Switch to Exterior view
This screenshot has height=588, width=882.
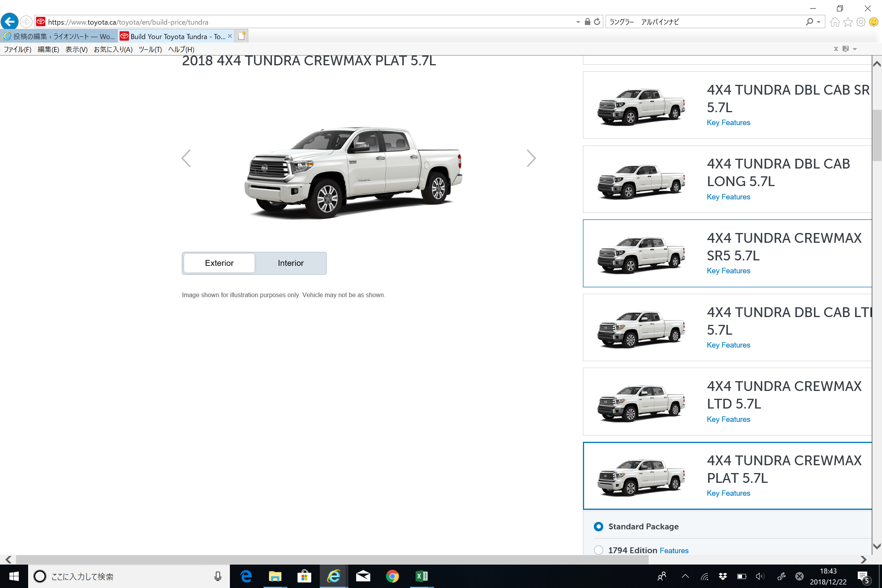pos(219,263)
